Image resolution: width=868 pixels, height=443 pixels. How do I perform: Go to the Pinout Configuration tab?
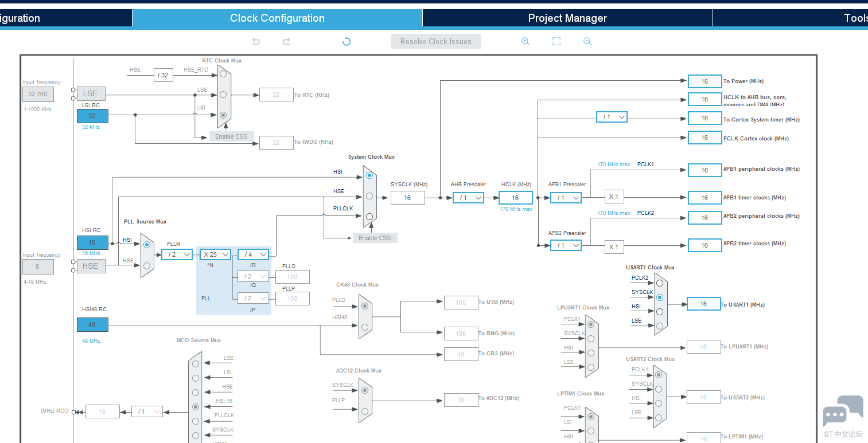pyautogui.click(x=66, y=18)
